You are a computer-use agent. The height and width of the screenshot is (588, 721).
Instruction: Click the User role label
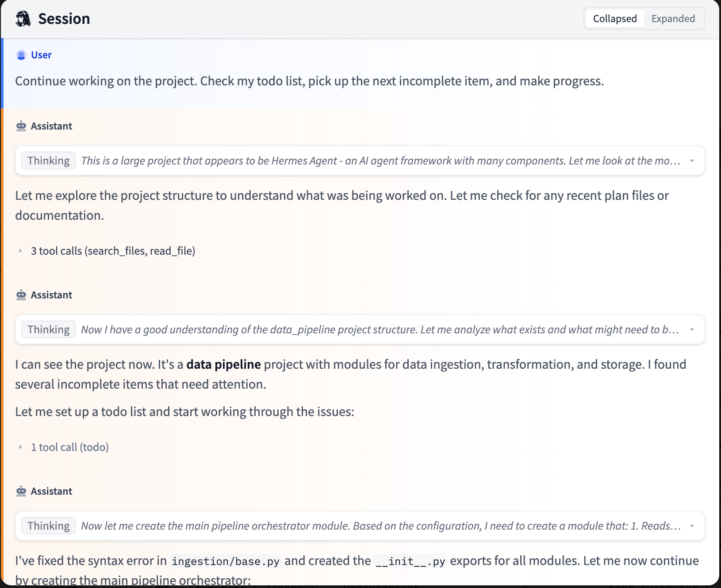coord(41,55)
